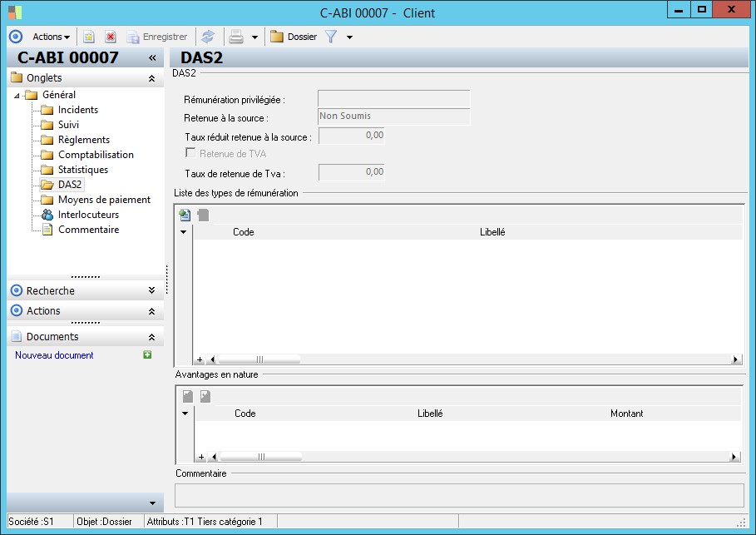Image resolution: width=756 pixels, height=535 pixels.
Task: Click the new record icon in toolbar
Action: point(89,37)
